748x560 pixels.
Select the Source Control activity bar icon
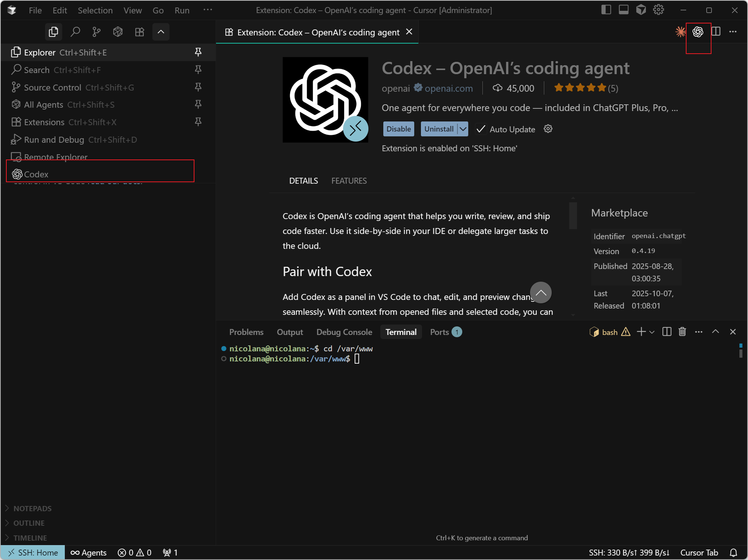[x=96, y=32]
